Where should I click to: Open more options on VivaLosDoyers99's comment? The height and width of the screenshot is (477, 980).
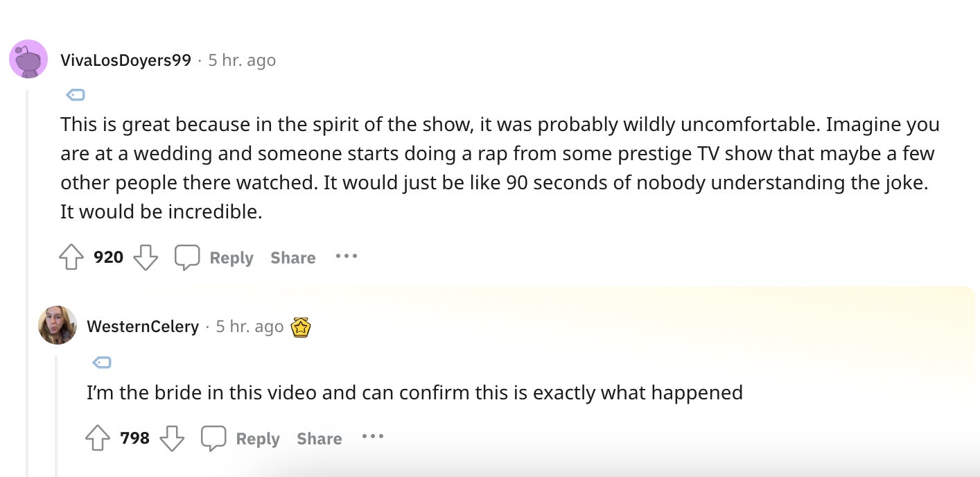point(346,257)
